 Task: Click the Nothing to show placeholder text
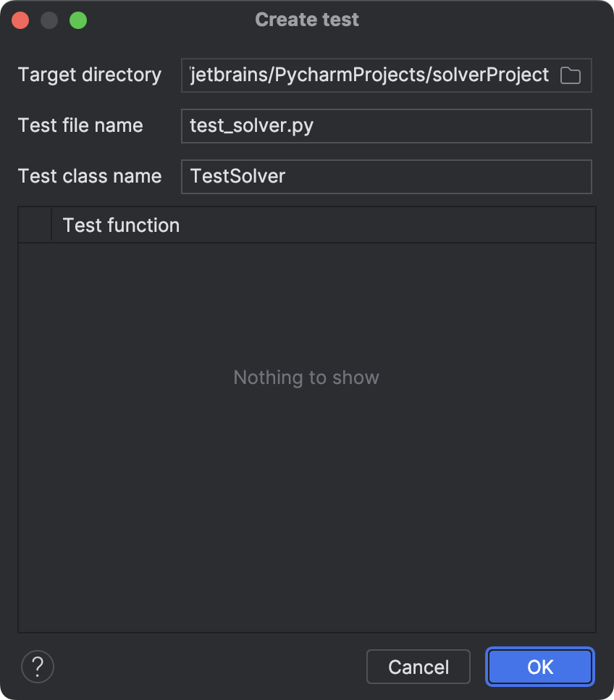pyautogui.click(x=306, y=377)
